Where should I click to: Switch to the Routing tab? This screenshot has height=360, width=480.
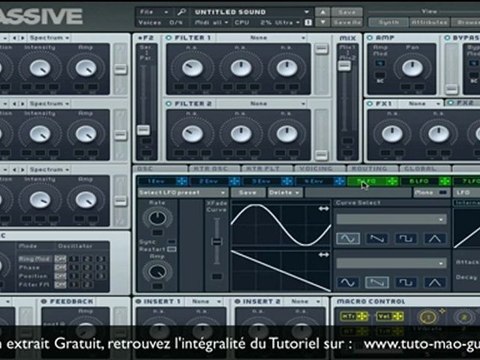tap(373, 168)
